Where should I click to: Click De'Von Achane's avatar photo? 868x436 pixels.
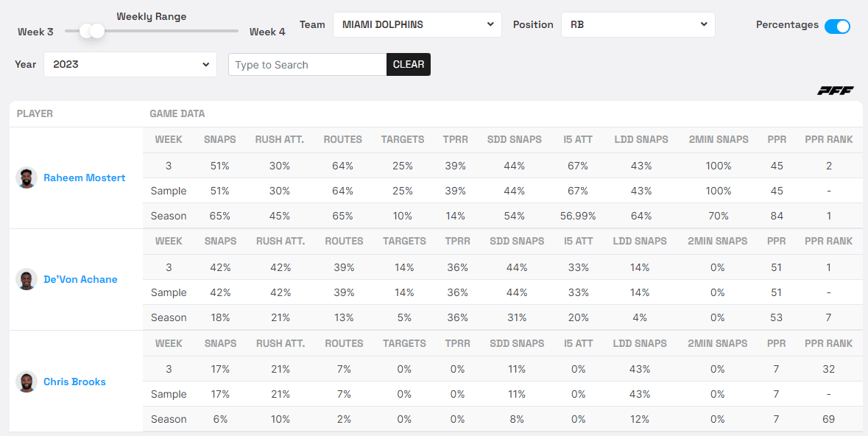click(x=27, y=279)
